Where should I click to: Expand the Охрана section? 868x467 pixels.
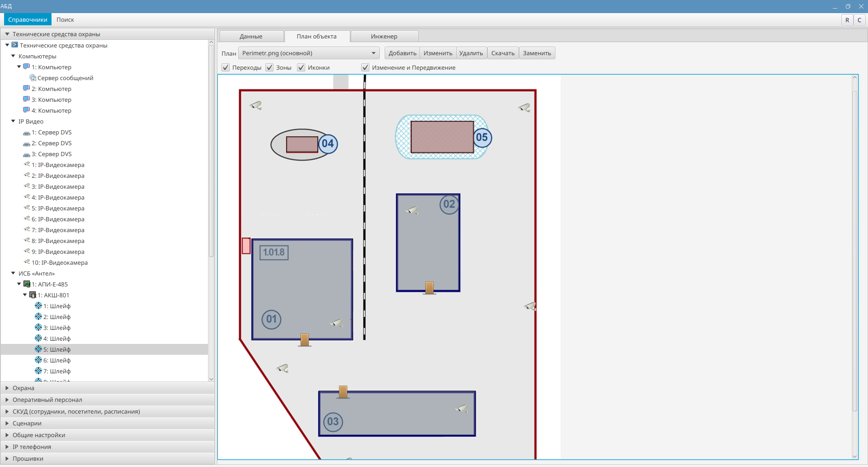[x=24, y=388]
